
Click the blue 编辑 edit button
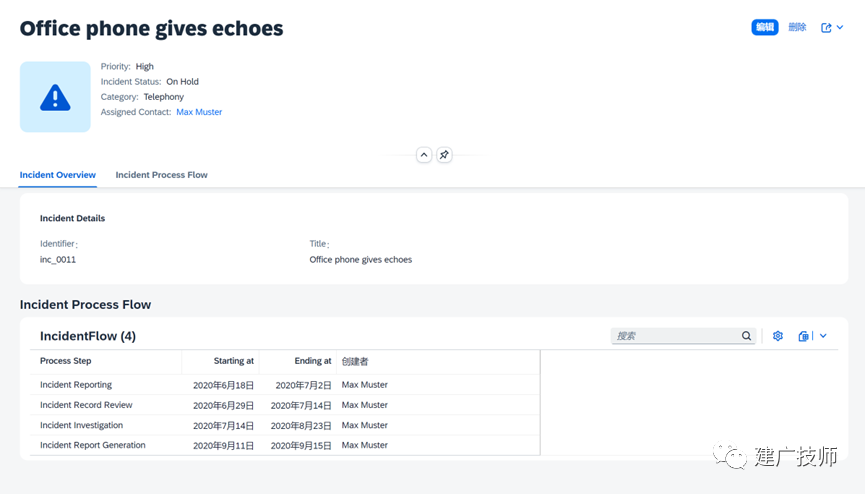pyautogui.click(x=765, y=27)
